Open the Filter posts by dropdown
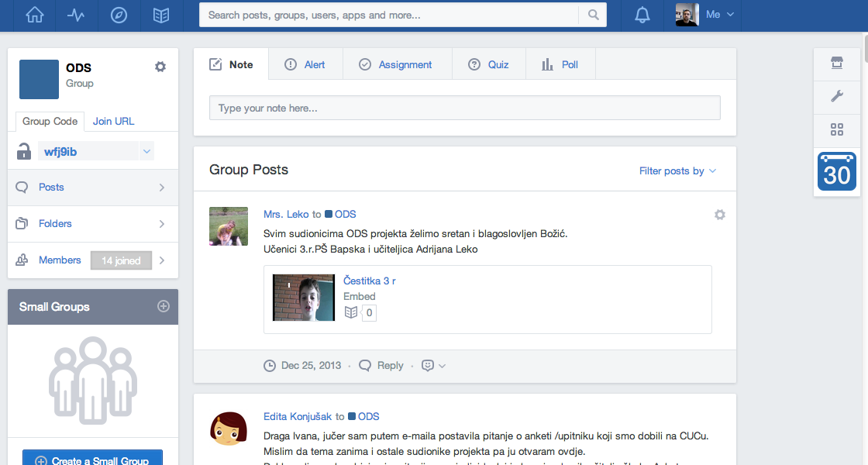Image resolution: width=868 pixels, height=465 pixels. [x=677, y=170]
